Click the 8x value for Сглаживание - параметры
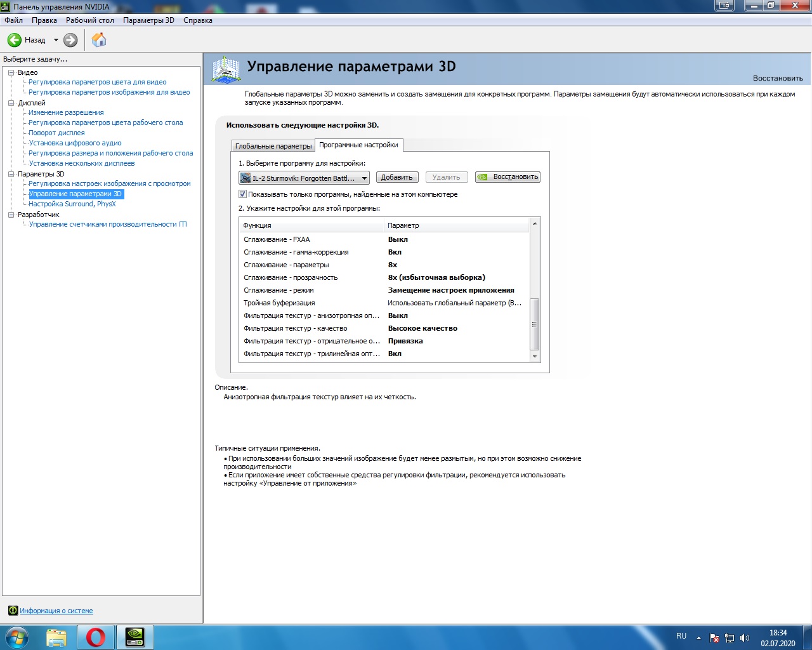Viewport: 812px width, 650px height. [x=393, y=265]
